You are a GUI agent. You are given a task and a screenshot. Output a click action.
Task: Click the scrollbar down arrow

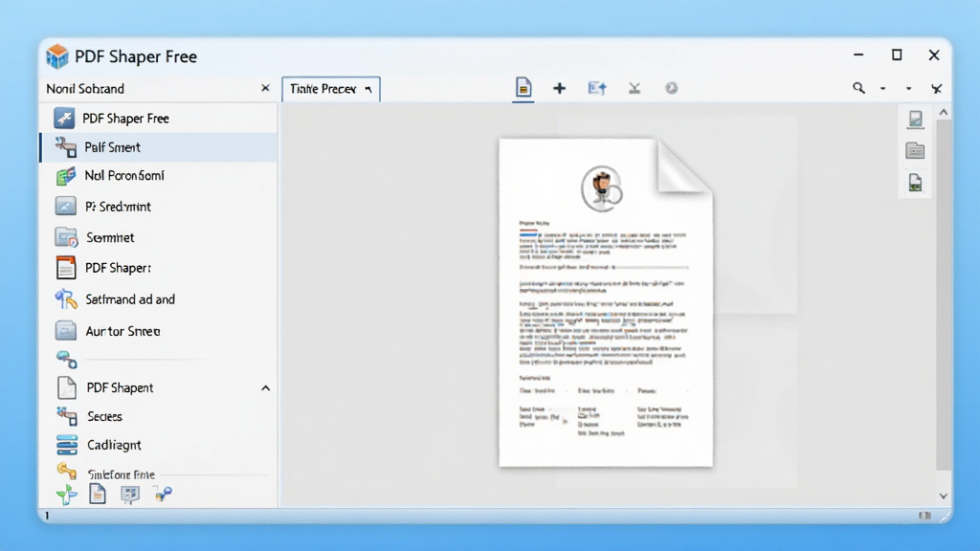click(x=944, y=496)
